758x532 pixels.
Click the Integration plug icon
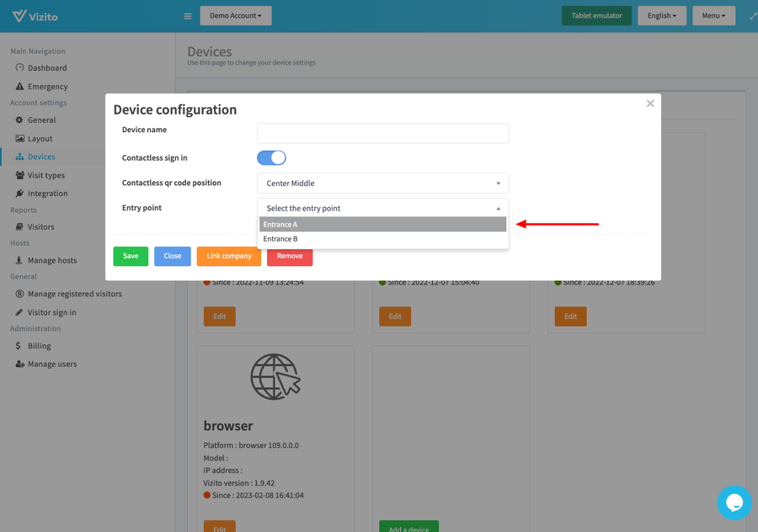(x=19, y=194)
